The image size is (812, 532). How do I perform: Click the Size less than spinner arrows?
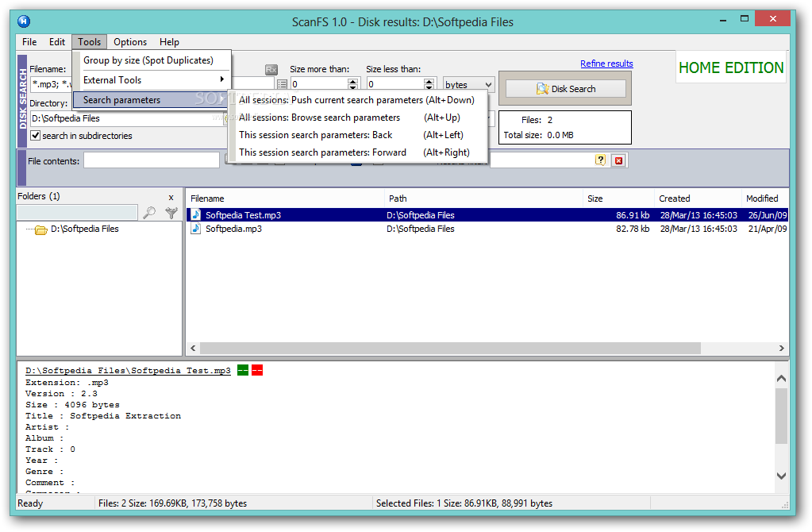[x=429, y=84]
